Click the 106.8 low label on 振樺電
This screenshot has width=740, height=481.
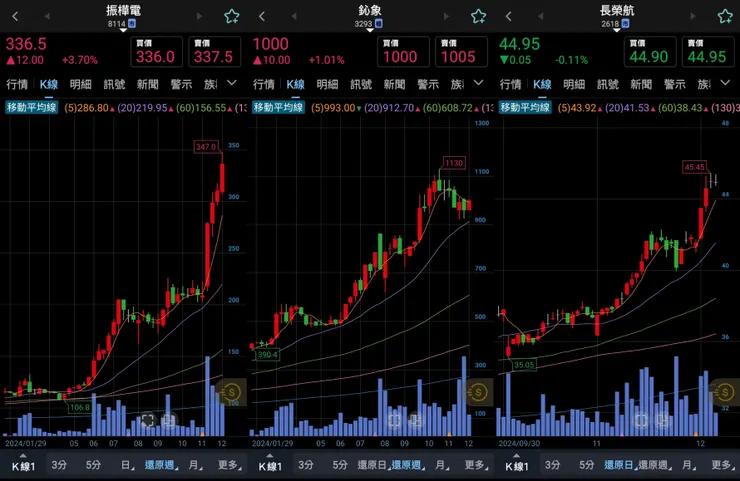79,407
